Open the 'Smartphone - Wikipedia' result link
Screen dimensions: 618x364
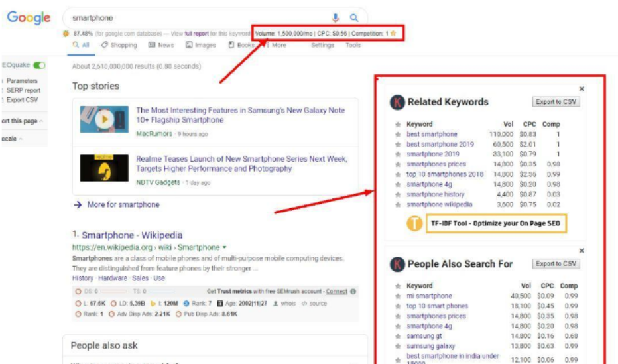click(x=132, y=235)
